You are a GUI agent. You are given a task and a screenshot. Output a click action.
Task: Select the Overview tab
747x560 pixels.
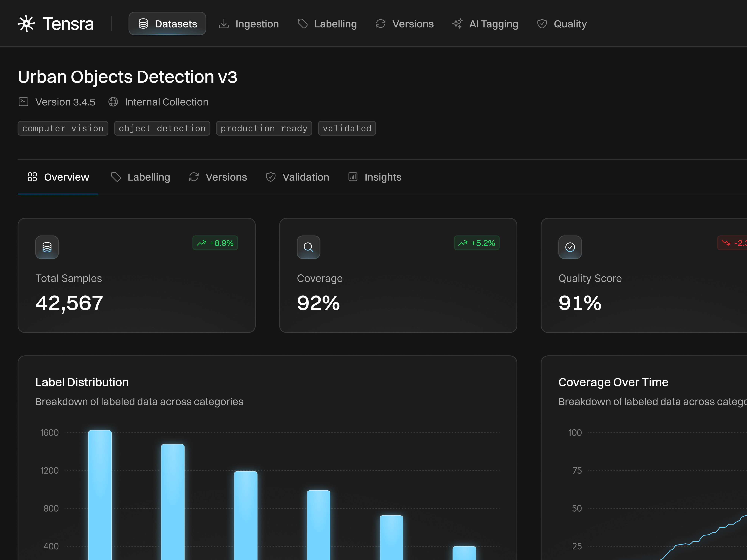pyautogui.click(x=58, y=177)
